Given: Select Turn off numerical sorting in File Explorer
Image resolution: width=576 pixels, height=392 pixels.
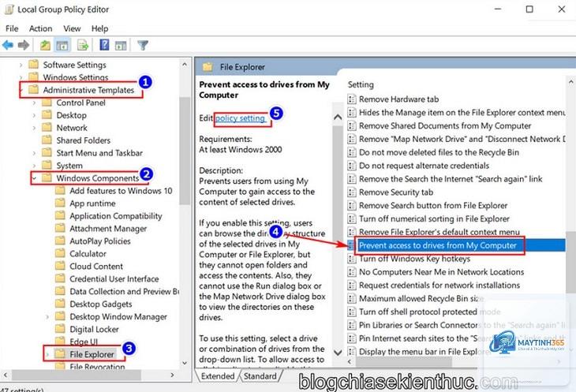Looking at the screenshot, I should click(x=434, y=218).
